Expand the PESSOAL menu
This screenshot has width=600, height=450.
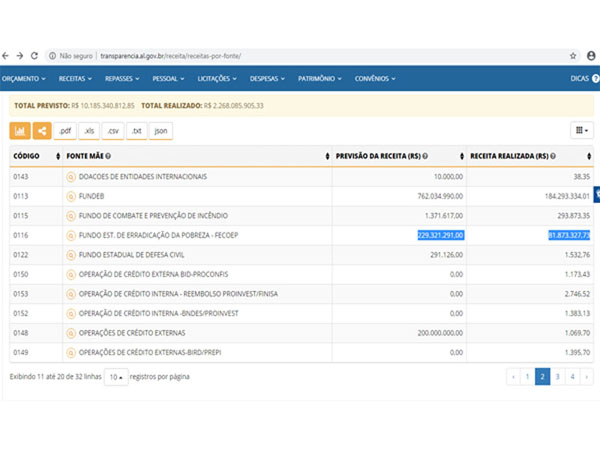[x=168, y=78]
